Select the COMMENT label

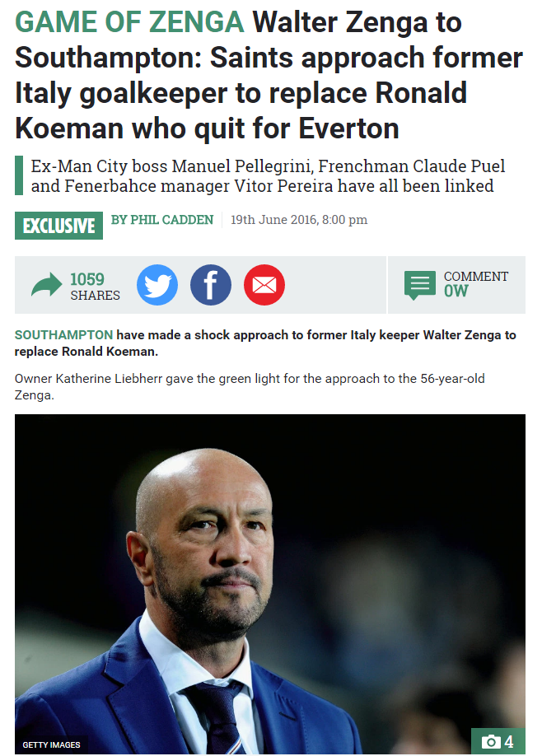pyautogui.click(x=475, y=277)
